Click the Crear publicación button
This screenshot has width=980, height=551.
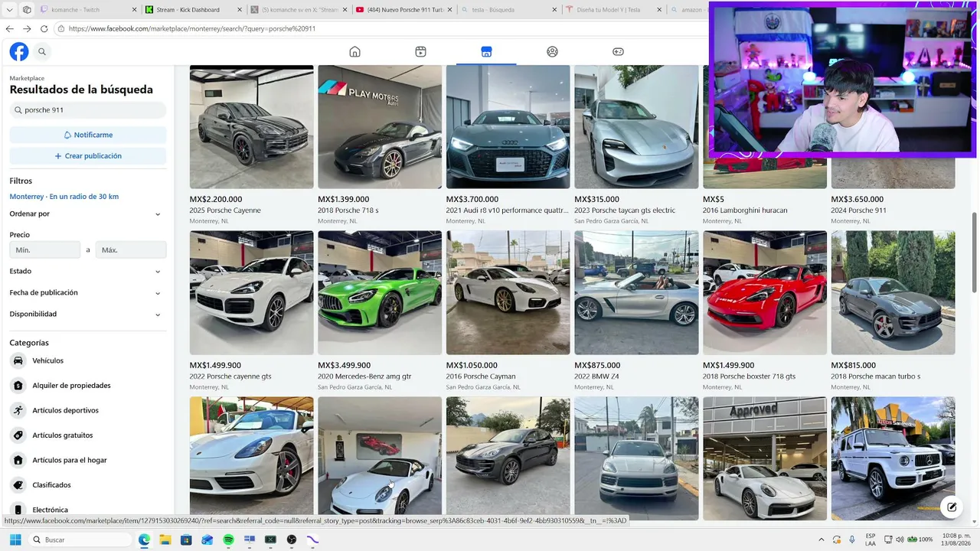tap(88, 156)
